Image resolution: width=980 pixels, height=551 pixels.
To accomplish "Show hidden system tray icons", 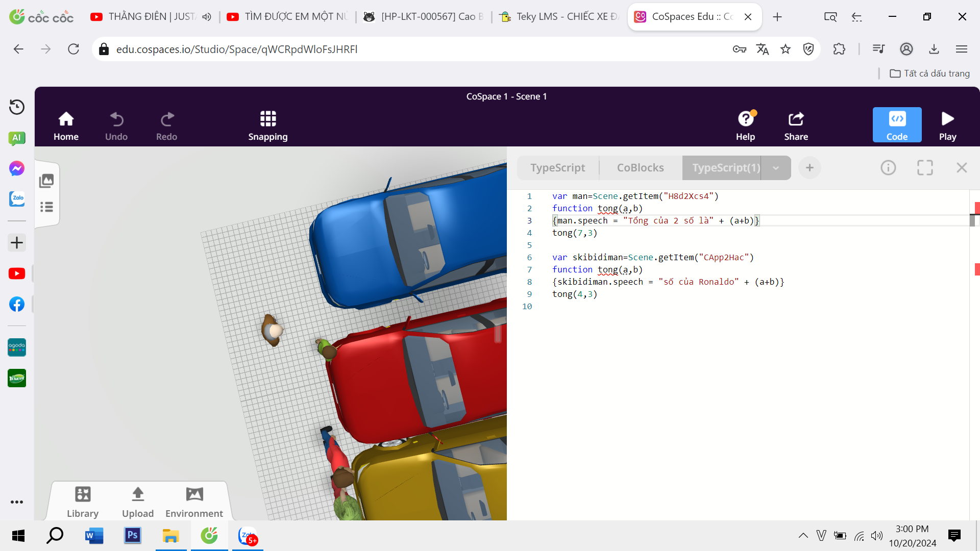I will point(803,536).
